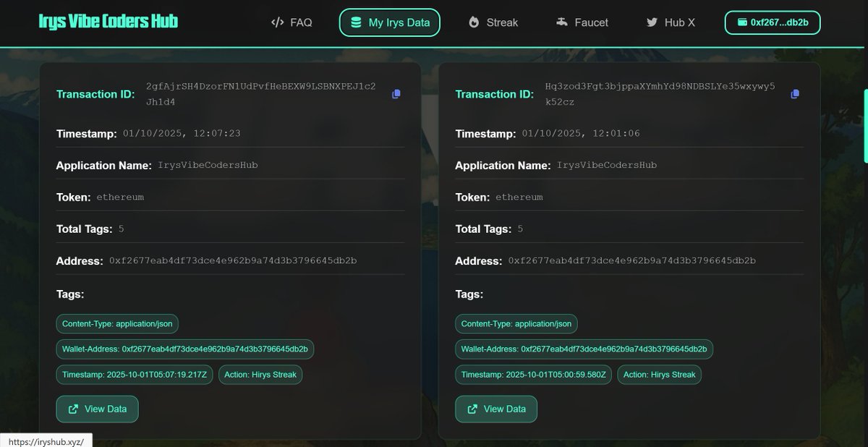This screenshot has width=868, height=447.
Task: Click the timestamp 01/10/2025, 12:01:06
Action: 581,134
